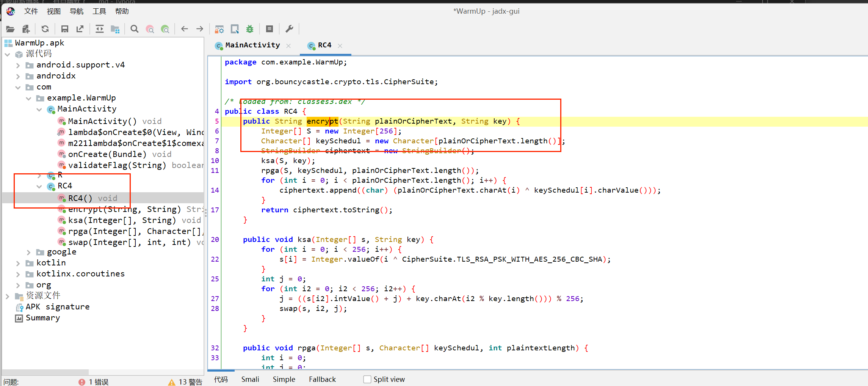
Task: Expand the 资源文件 node
Action: tap(8, 296)
